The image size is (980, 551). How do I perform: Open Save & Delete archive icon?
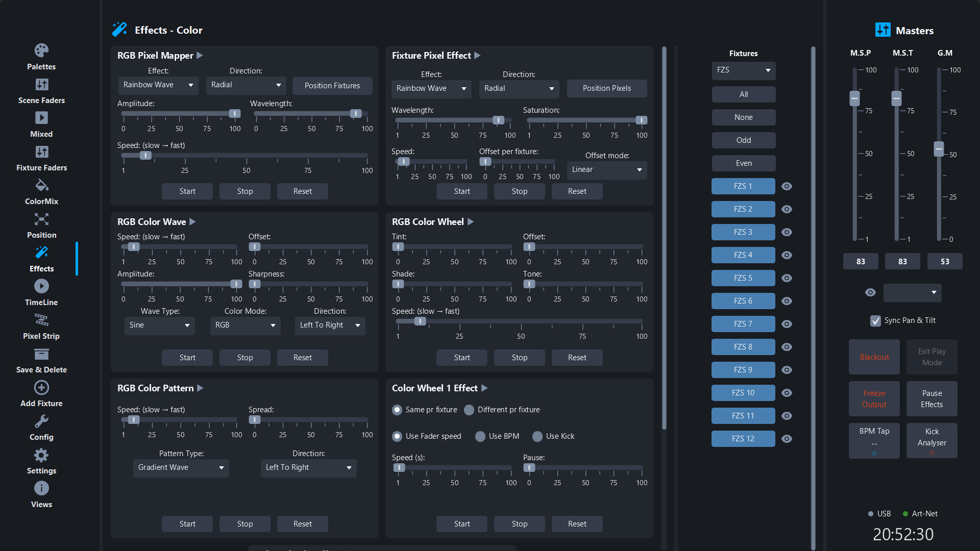[x=41, y=354]
